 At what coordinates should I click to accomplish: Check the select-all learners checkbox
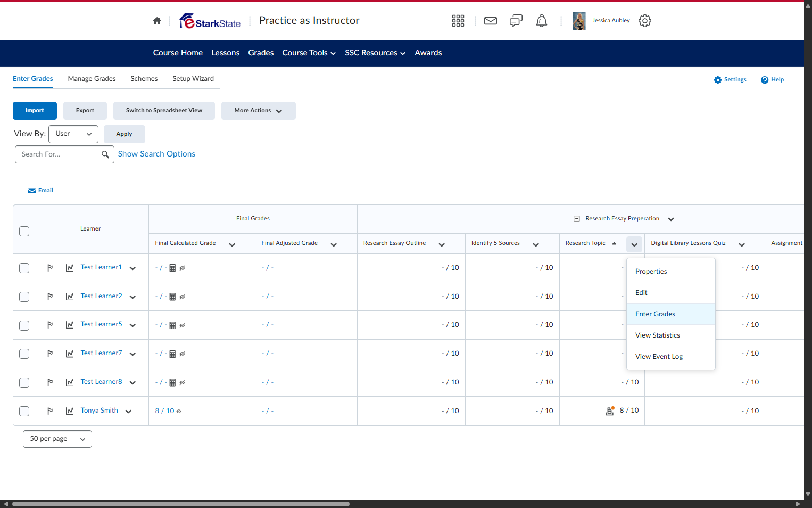(x=24, y=231)
